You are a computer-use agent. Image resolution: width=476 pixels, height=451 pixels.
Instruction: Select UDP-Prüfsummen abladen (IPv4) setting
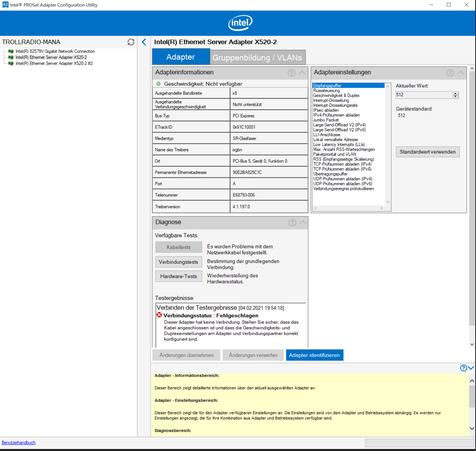click(x=343, y=179)
